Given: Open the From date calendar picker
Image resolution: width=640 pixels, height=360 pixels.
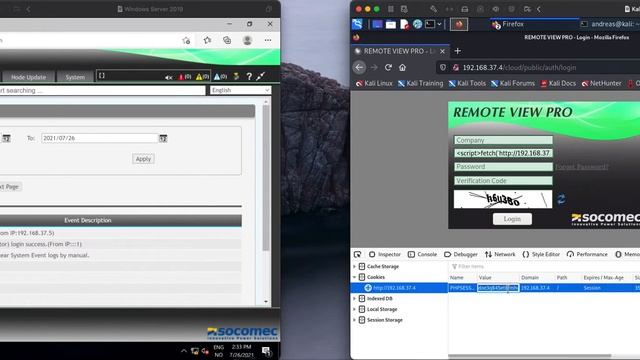Looking at the screenshot, I should (6, 138).
